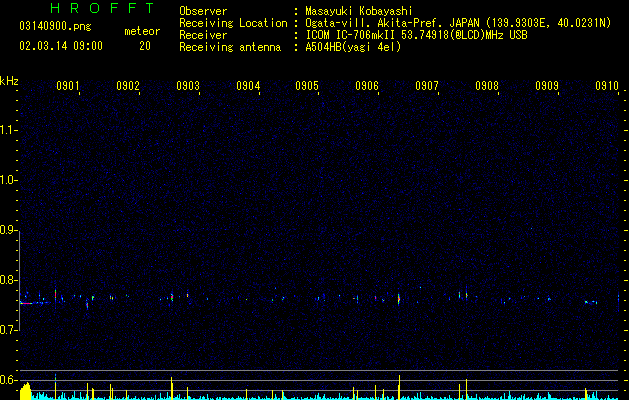The width and height of the screenshot is (629, 400).
Task: Click the 0902 time marker
Action: click(128, 86)
